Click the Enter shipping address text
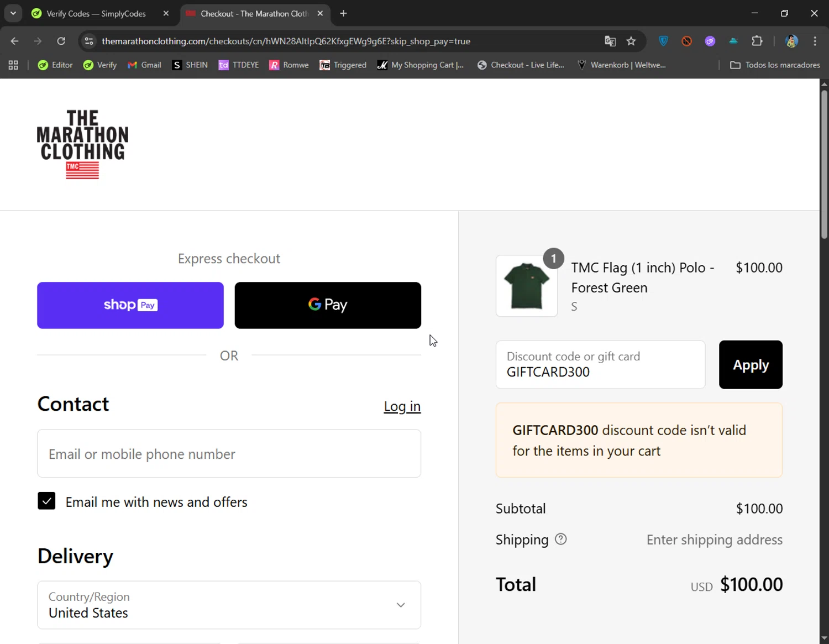The height and width of the screenshot is (644, 829). pyautogui.click(x=715, y=540)
